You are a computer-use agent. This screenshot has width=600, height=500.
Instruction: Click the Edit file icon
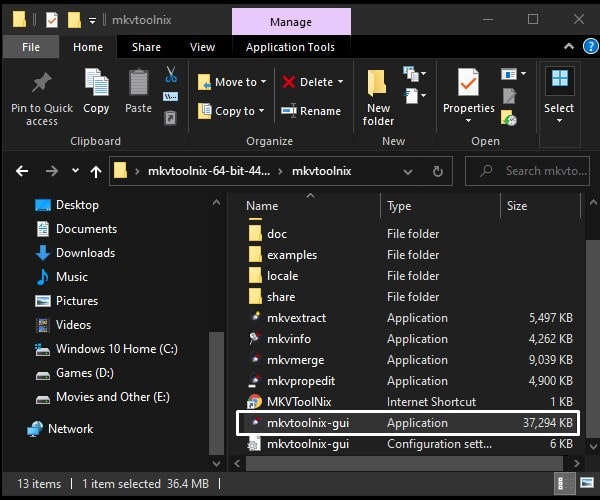coord(509,96)
